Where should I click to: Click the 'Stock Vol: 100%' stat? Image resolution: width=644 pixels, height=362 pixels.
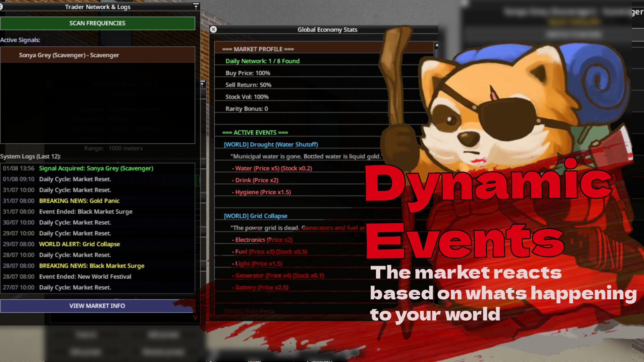coord(247,97)
